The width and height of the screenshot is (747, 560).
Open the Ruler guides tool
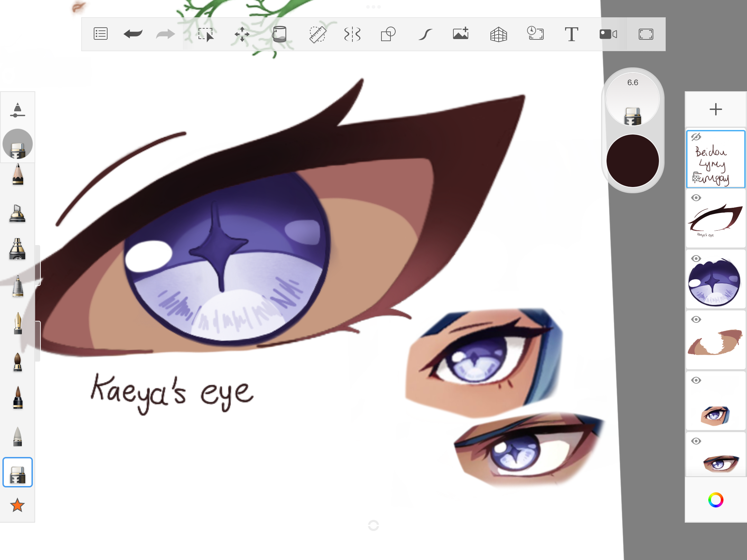pos(317,34)
